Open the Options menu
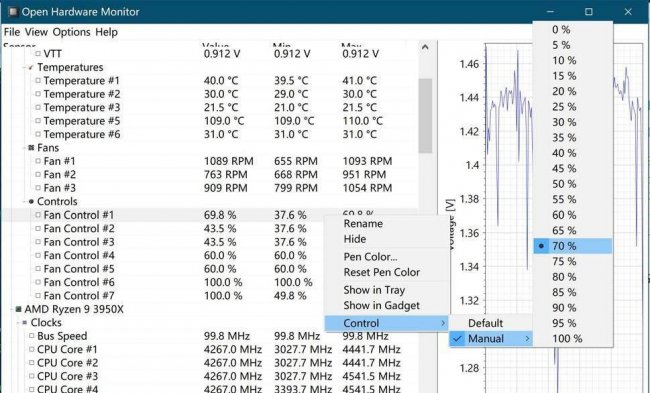This screenshot has width=650, height=393. pos(71,32)
